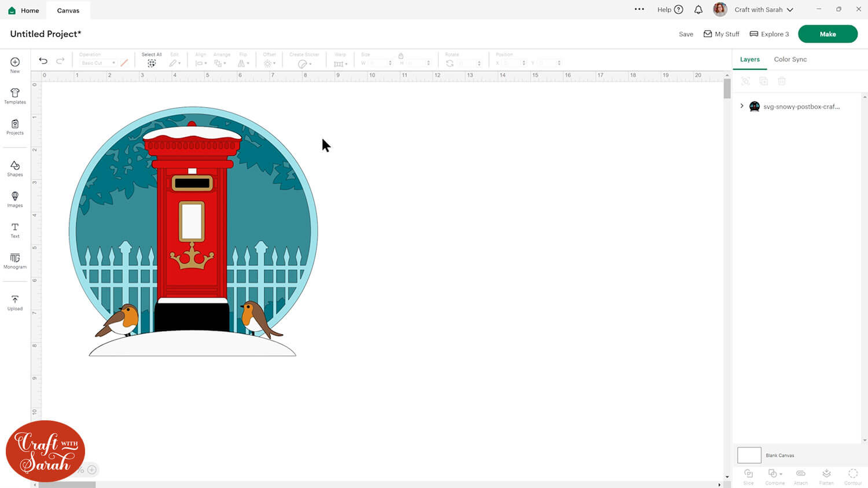Select the Text tool

click(15, 230)
